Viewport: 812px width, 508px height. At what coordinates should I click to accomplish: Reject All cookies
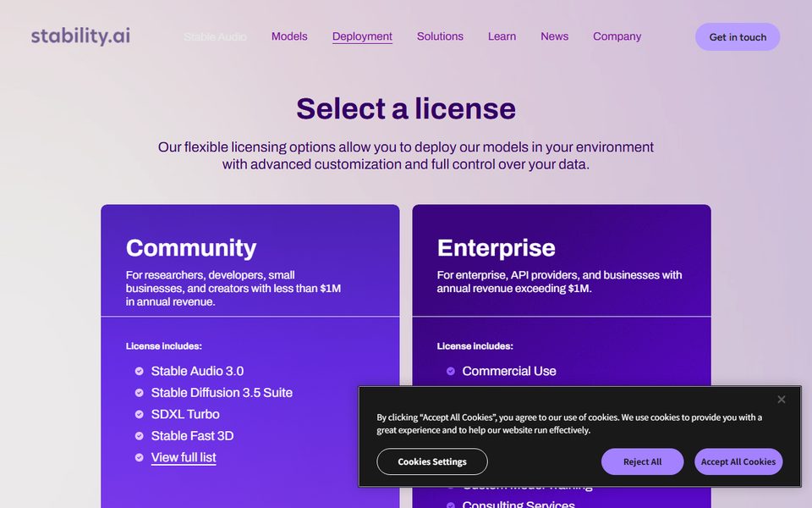click(x=642, y=461)
